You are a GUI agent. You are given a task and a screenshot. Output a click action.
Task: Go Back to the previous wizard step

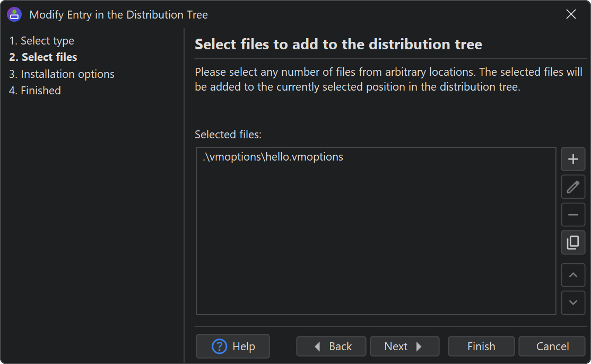point(332,347)
